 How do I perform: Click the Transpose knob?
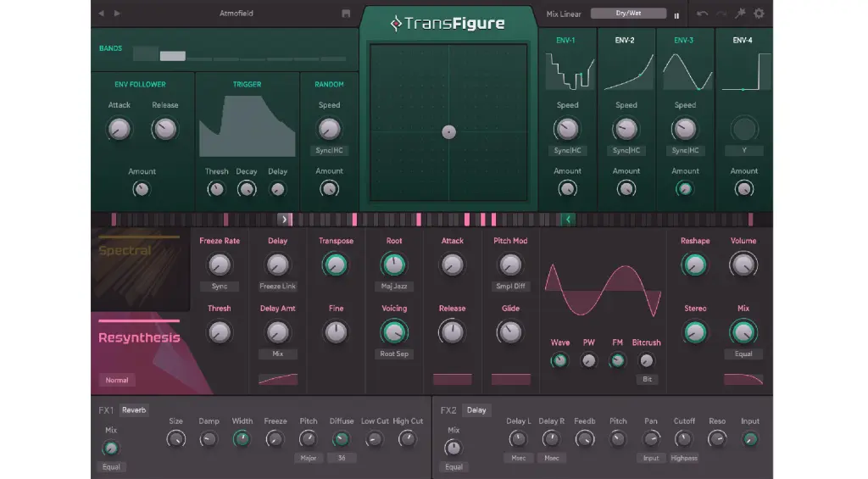336,265
